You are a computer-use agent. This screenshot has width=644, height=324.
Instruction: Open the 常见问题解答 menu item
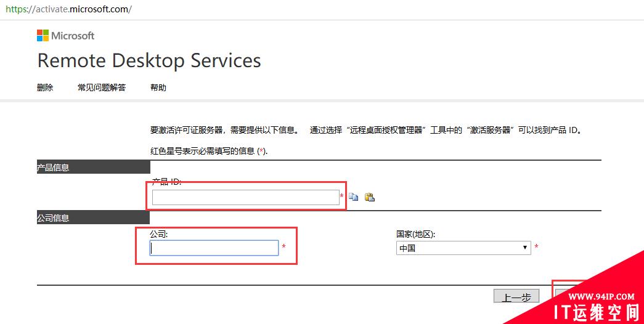(102, 87)
